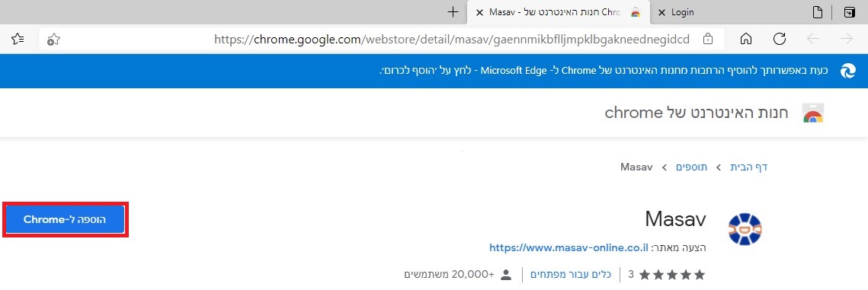The image size is (868, 290).
Task: Click the Forward navigation arrow
Action: point(846,39)
